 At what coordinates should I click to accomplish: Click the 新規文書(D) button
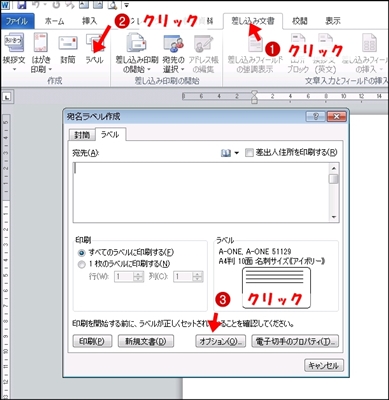[146, 341]
